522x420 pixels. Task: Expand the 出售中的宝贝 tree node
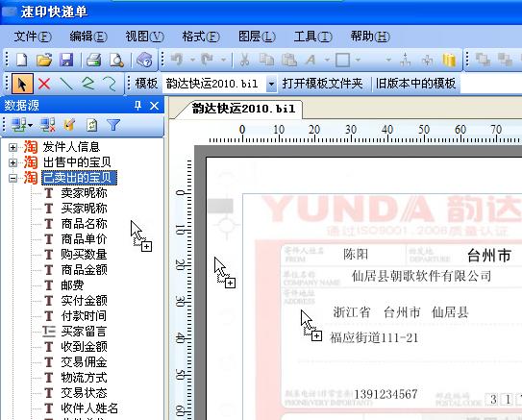pos(13,162)
